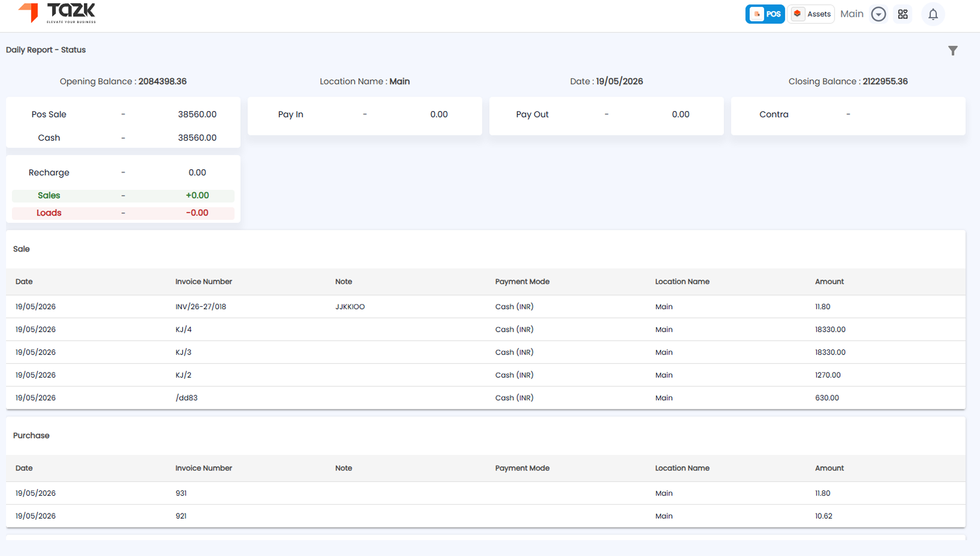Select invoice KJ/3 in Sale table

(184, 352)
